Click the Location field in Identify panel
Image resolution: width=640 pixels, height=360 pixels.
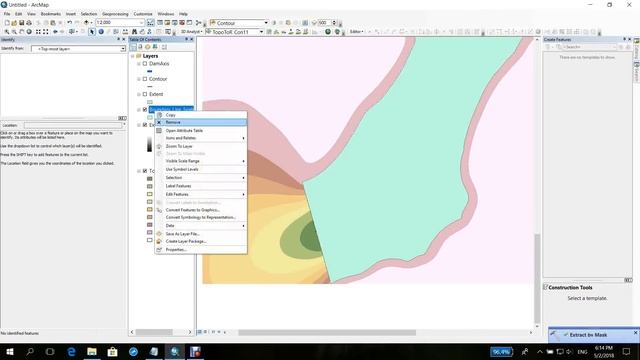(x=73, y=125)
